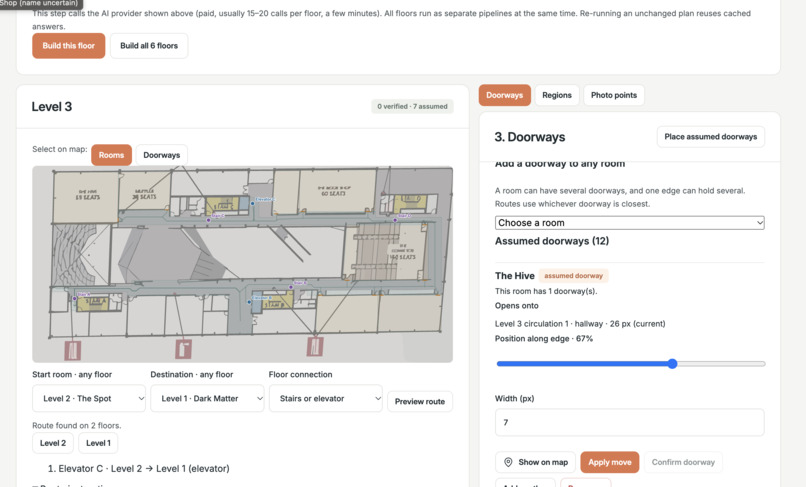Click Build this floor button
The width and height of the screenshot is (806, 487).
tap(68, 46)
